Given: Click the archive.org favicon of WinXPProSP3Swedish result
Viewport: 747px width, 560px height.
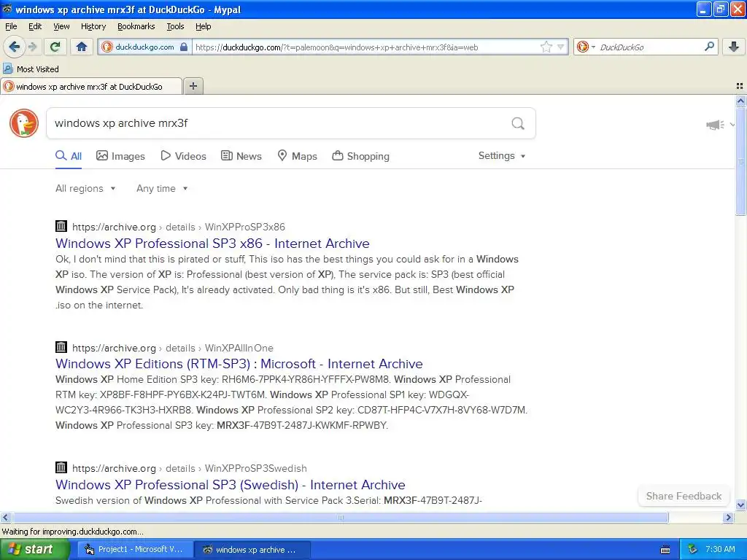Looking at the screenshot, I should click(61, 467).
